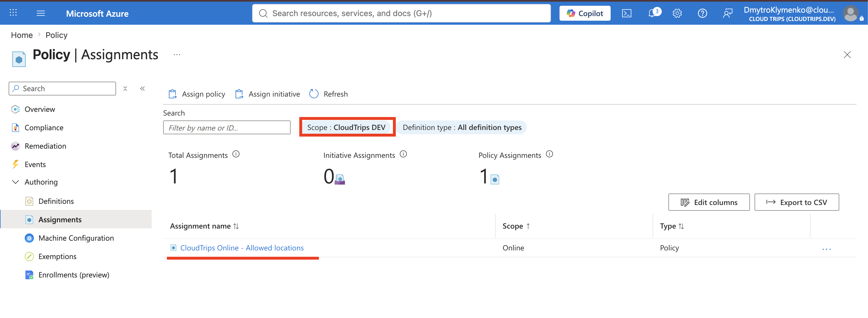Viewport: 868px width, 318px height.
Task: Show info for Initiative Assignments
Action: pos(403,154)
